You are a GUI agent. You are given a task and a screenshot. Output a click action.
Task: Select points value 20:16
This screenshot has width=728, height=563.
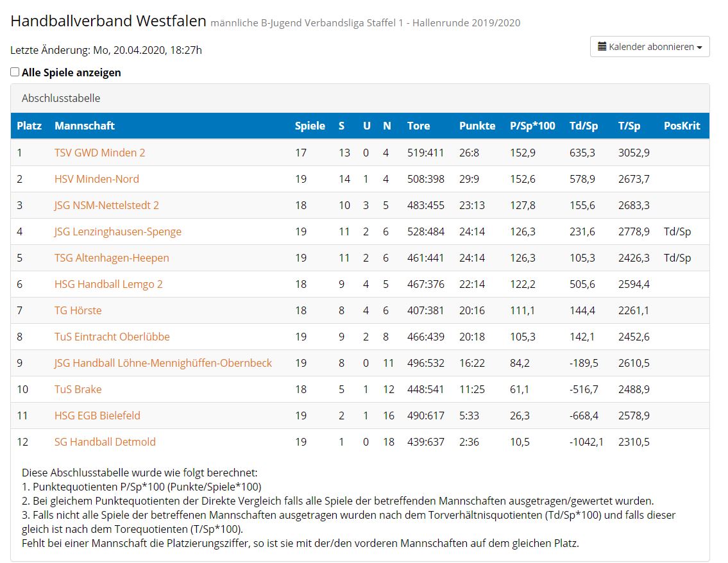pos(471,310)
